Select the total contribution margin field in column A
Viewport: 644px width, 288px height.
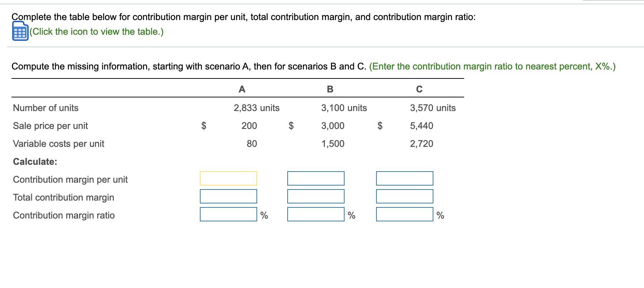[x=228, y=196]
